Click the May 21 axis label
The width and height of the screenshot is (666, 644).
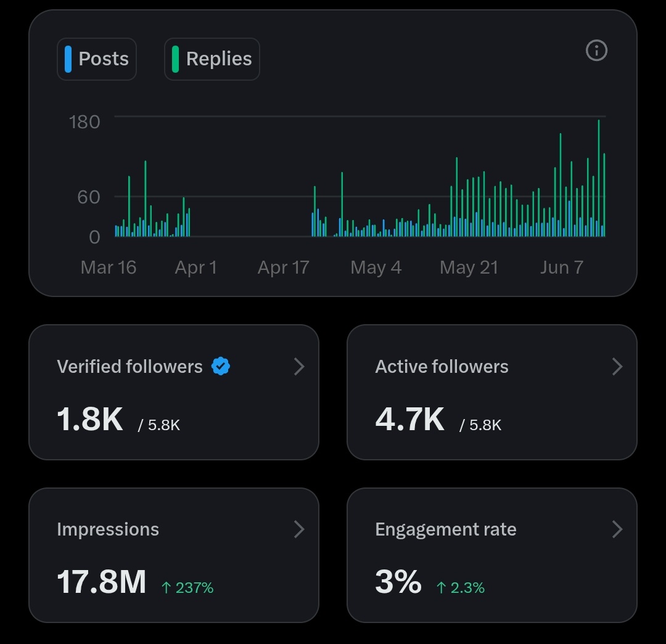click(469, 267)
